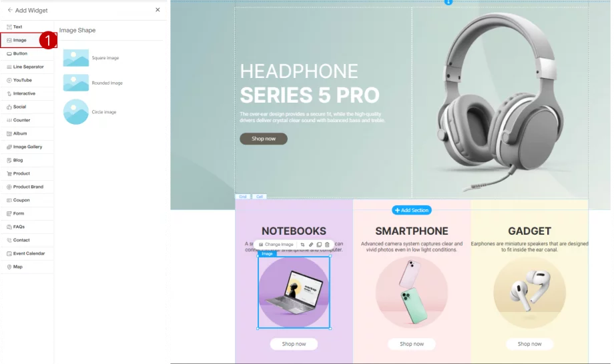The width and height of the screenshot is (614, 364).
Task: Click Shop now under Smartphone
Action: click(412, 344)
